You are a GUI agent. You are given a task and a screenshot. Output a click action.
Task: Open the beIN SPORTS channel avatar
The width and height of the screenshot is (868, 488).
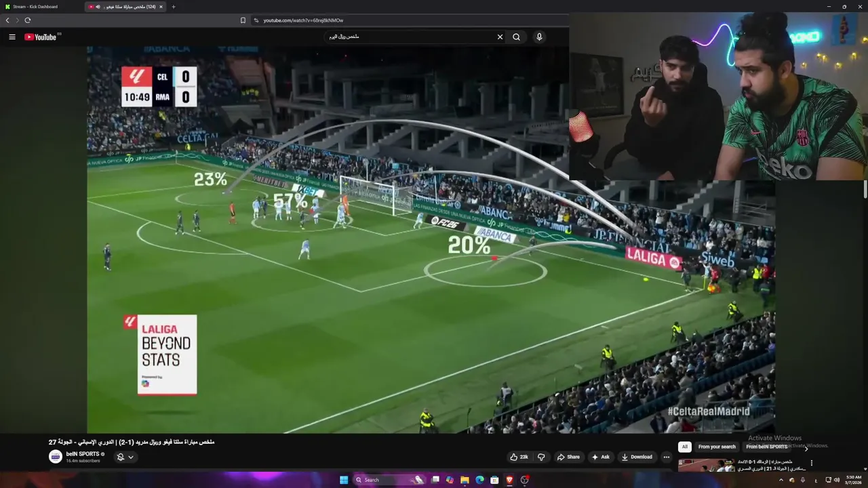pyautogui.click(x=56, y=457)
